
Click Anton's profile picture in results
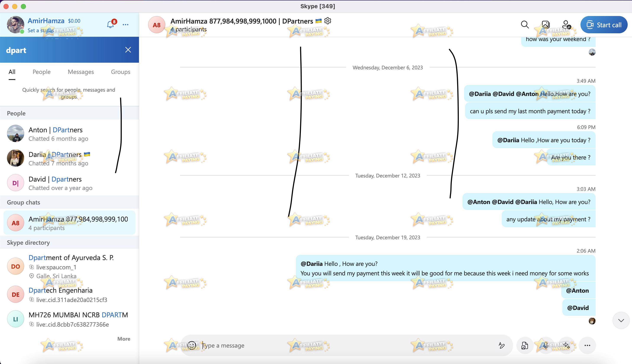point(16,134)
